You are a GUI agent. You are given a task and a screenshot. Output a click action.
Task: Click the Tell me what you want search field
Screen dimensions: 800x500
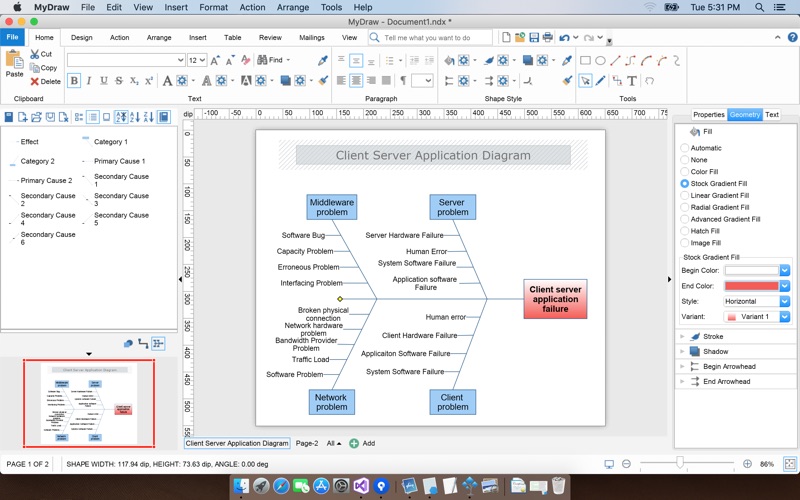coord(430,37)
